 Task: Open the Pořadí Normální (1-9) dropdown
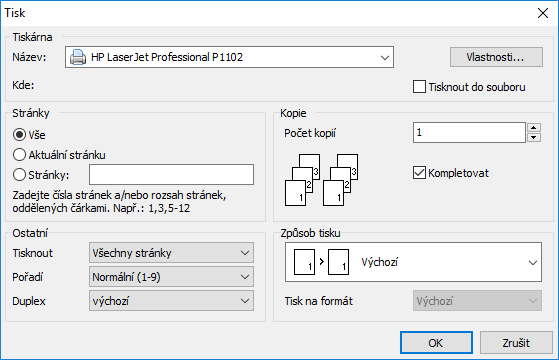171,277
